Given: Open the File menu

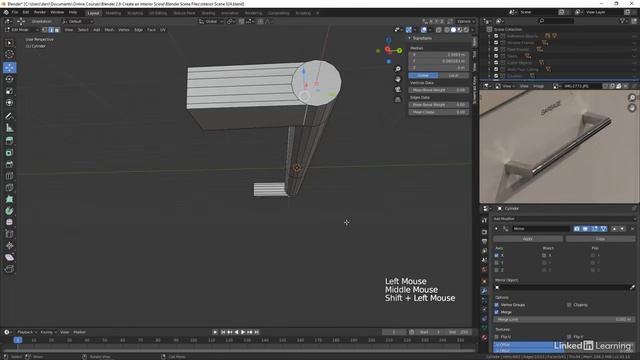Looking at the screenshot, I should tap(15, 12).
